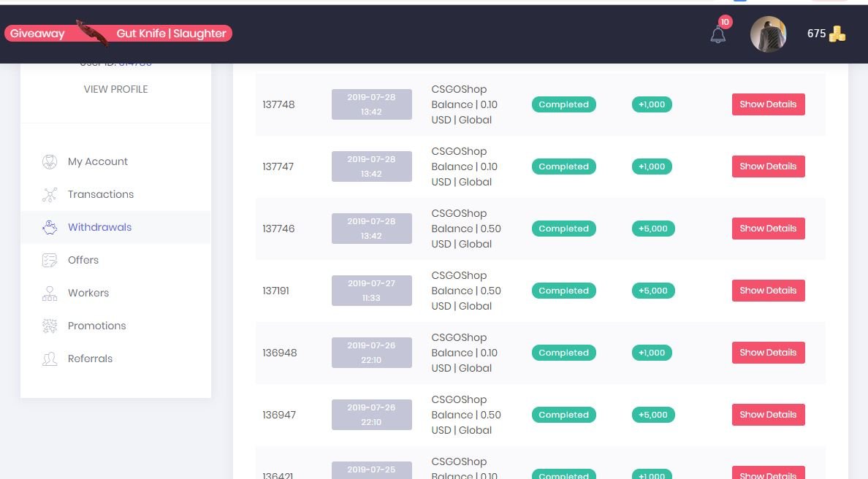The width and height of the screenshot is (868, 479).
Task: Show details for withdrawal 137748
Action: [x=768, y=104]
